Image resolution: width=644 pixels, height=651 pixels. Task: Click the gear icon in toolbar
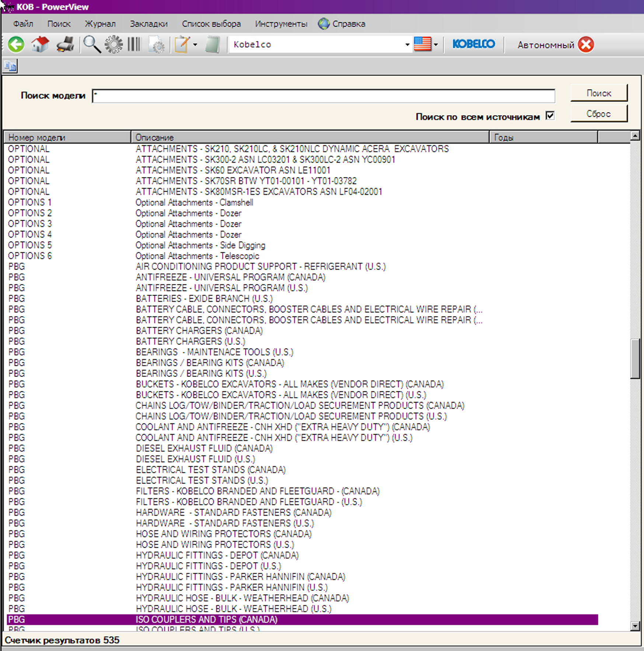click(113, 45)
